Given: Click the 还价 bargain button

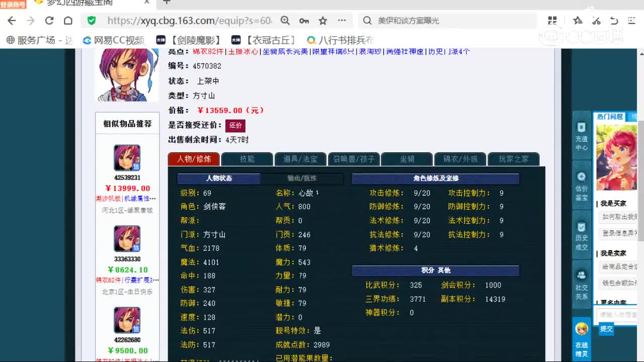Looking at the screenshot, I should coord(235,126).
